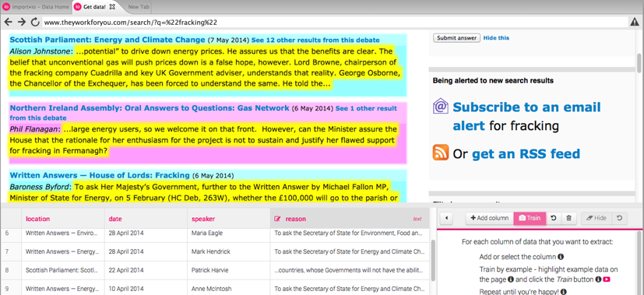Click the orange RSS feed icon
Viewport: 644px width, 295px height.
[440, 153]
